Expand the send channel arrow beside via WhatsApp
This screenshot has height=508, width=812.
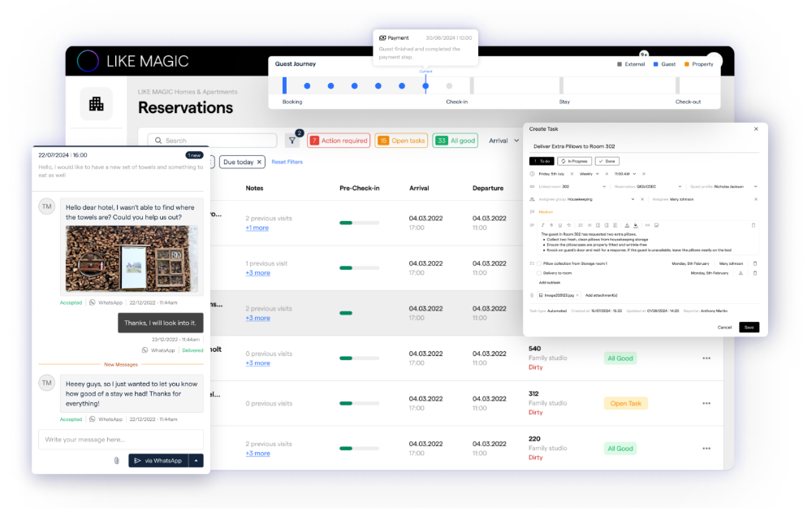[x=196, y=461]
